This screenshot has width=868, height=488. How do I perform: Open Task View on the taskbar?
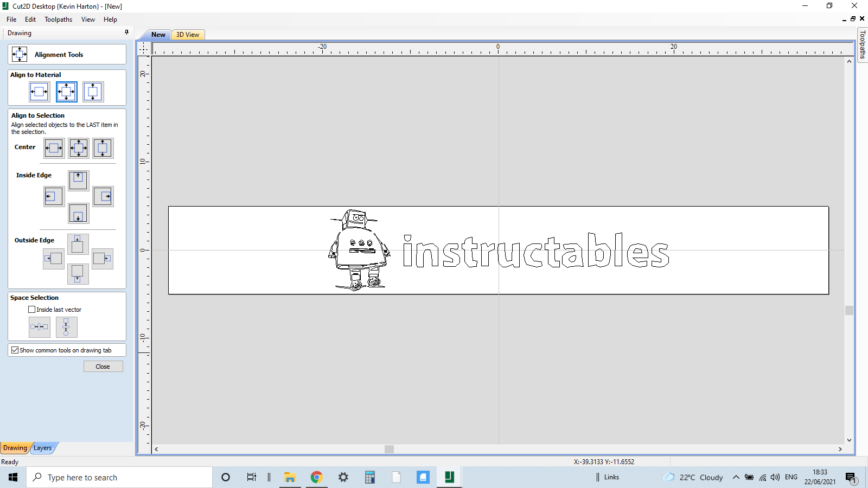click(x=251, y=477)
